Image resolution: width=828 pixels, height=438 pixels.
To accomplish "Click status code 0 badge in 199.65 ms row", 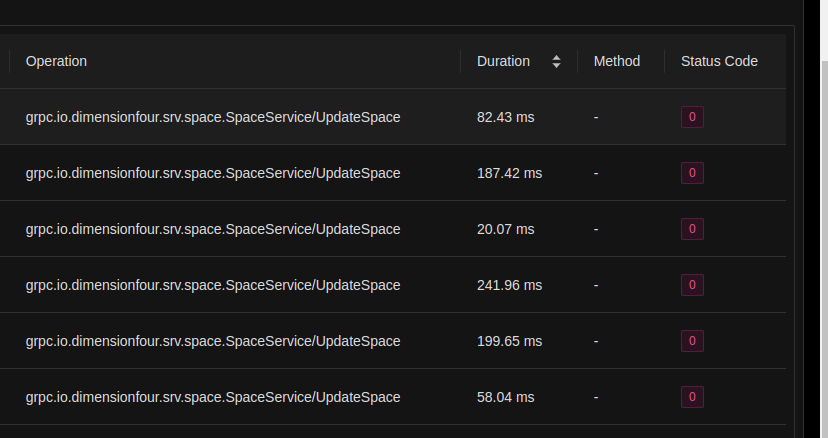I will 692,341.
